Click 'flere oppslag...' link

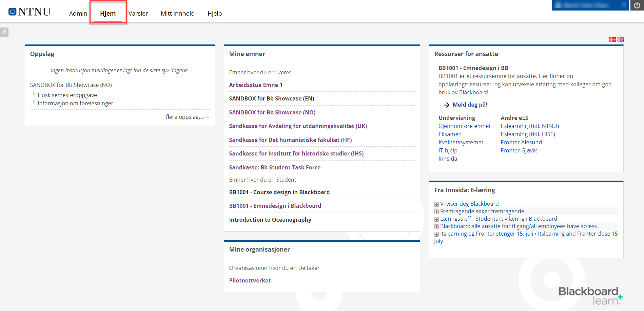(x=187, y=117)
